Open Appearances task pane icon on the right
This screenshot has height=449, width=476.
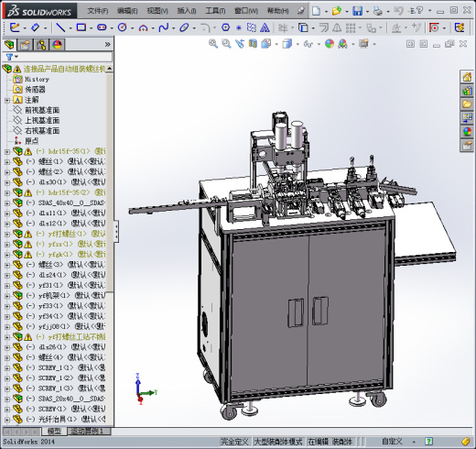467,132
